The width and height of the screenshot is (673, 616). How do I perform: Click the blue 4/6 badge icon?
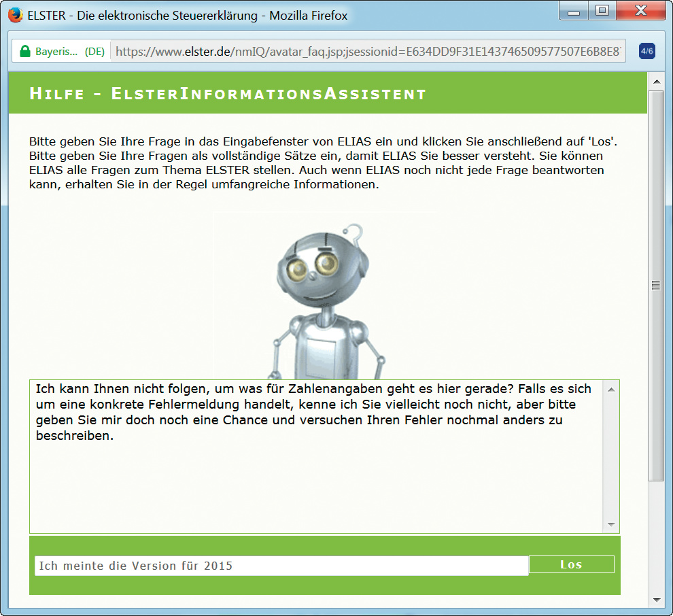[646, 51]
